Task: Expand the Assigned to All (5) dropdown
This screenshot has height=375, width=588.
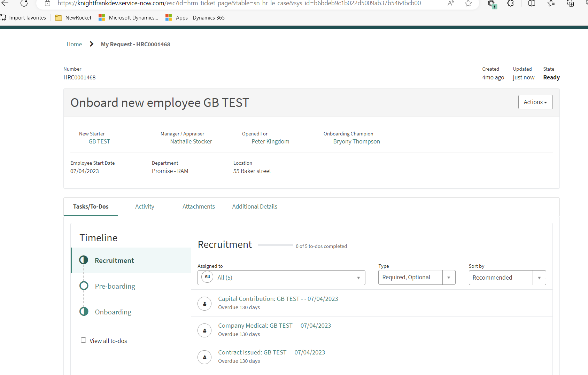Action: [281, 278]
